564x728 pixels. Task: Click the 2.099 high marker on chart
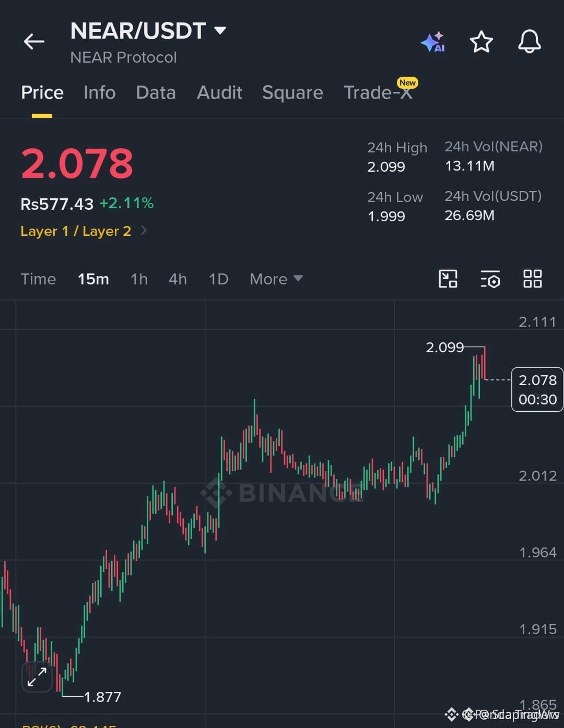click(444, 347)
